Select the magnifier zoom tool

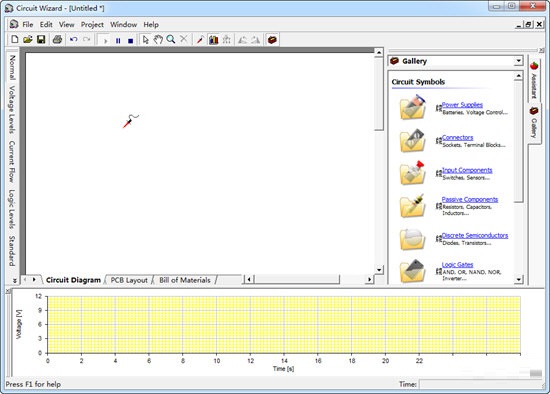[171, 39]
